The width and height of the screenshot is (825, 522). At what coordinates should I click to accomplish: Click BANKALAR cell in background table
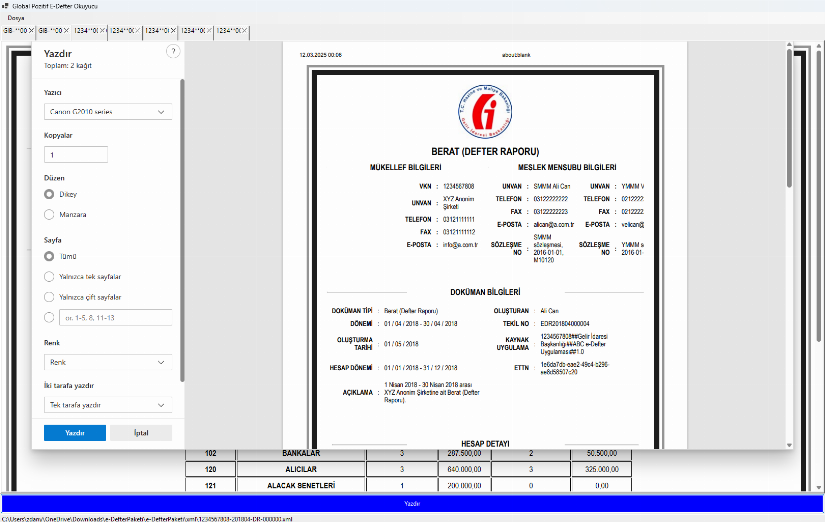tap(301, 453)
